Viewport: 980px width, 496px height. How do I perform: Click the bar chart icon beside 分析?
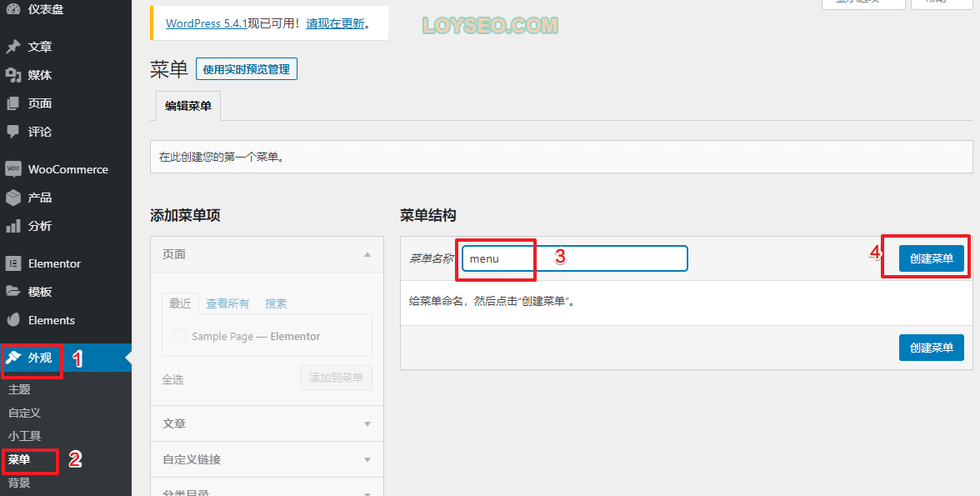[x=13, y=226]
